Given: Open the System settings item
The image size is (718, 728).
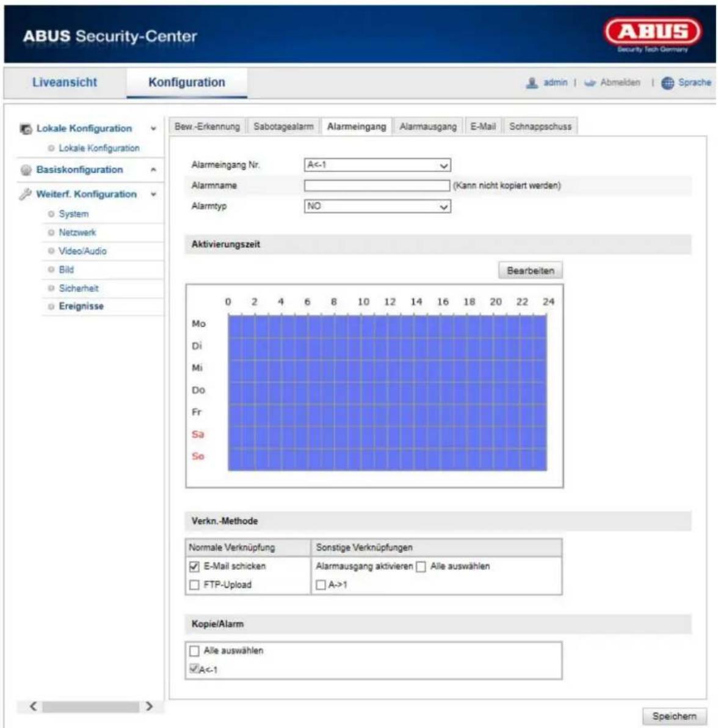Looking at the screenshot, I should click(x=73, y=214).
